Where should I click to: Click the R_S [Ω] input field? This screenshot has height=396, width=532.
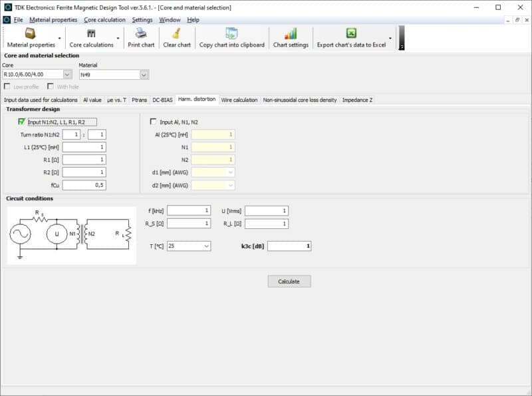189,223
